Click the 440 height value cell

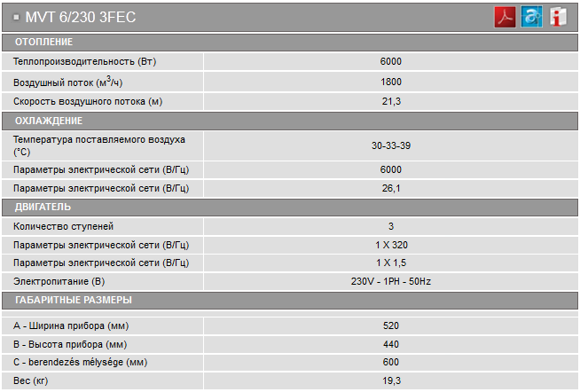pyautogui.click(x=391, y=344)
